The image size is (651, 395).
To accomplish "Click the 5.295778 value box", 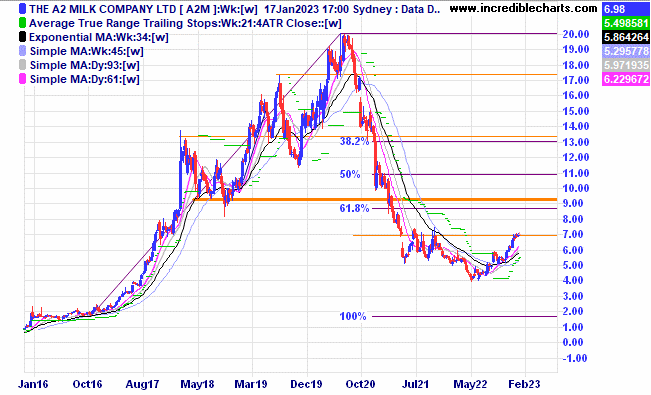I will coord(626,51).
